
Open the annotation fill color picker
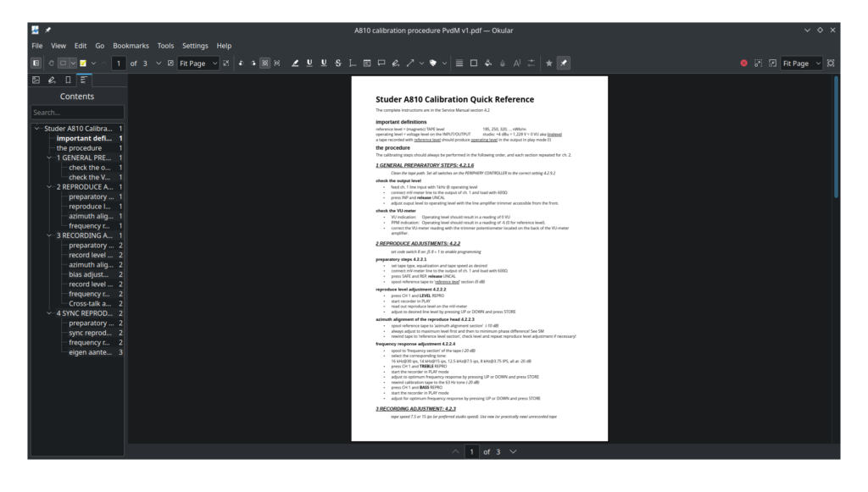pos(487,64)
